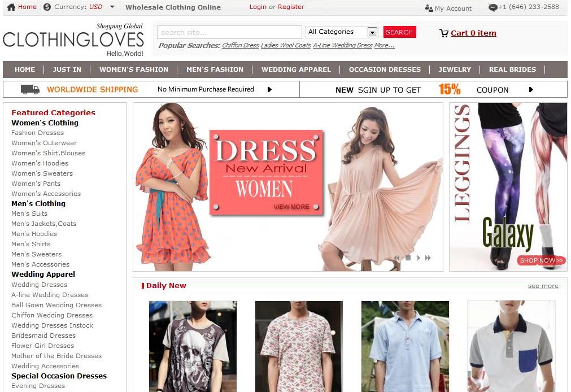Screen dimensions: 571x392
Task: Stop the banner slideshow
Action: (408, 258)
